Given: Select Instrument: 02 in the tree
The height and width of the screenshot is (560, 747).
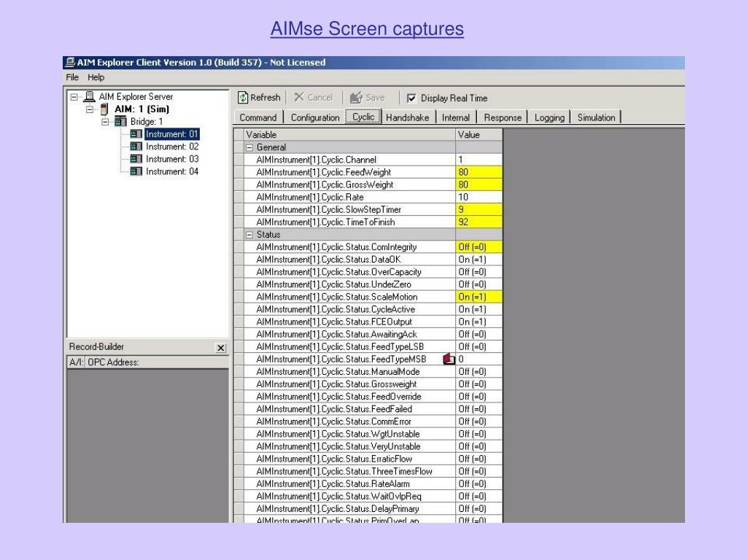Looking at the screenshot, I should 172,147.
